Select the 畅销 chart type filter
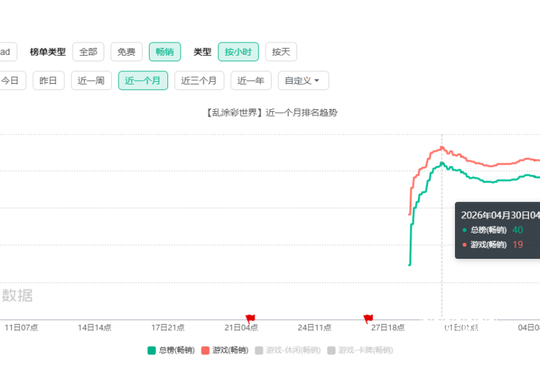Viewport: 540px width, 370px height. click(x=165, y=52)
